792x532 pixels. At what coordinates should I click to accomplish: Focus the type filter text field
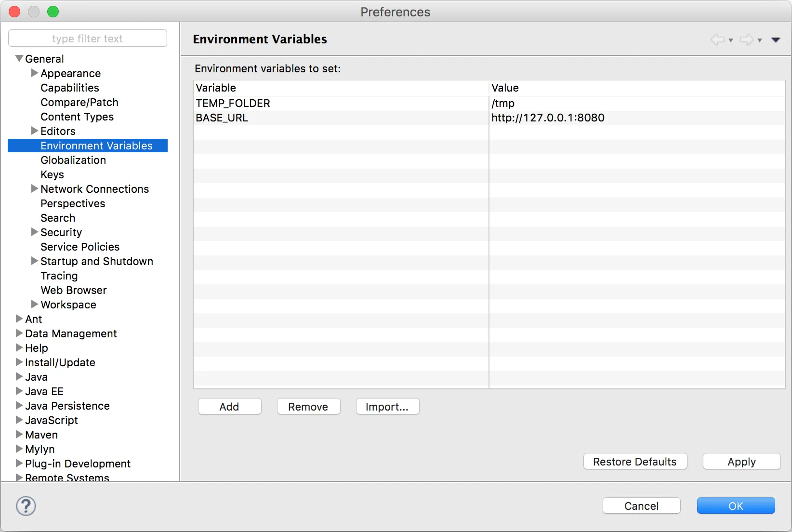click(x=88, y=39)
